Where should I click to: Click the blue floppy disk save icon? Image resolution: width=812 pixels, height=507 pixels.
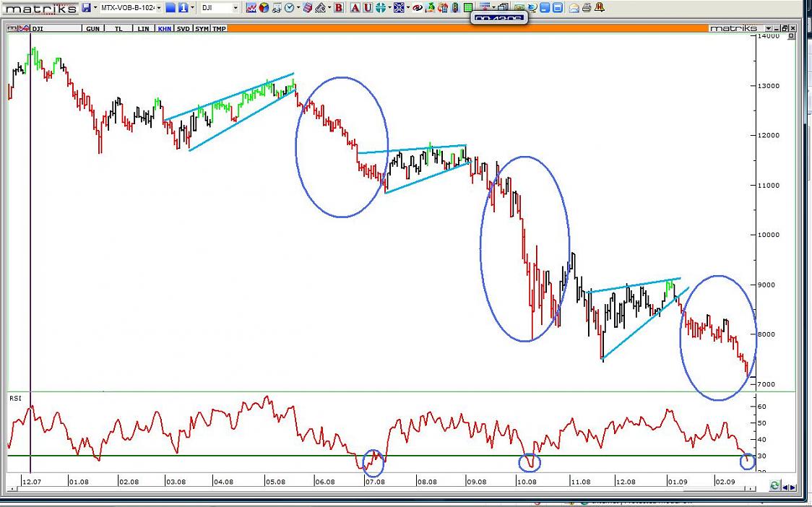point(86,8)
